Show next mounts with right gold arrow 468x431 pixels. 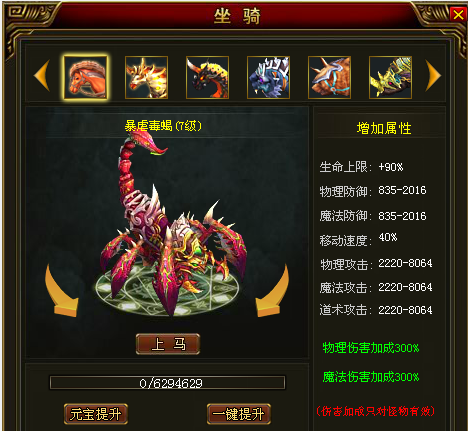pos(433,75)
